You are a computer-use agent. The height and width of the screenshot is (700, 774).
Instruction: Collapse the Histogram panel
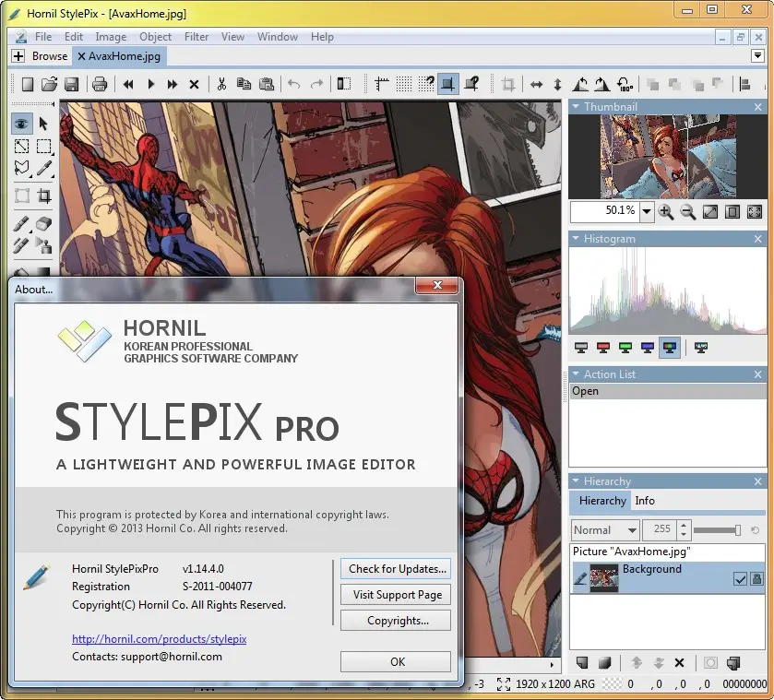coord(575,239)
